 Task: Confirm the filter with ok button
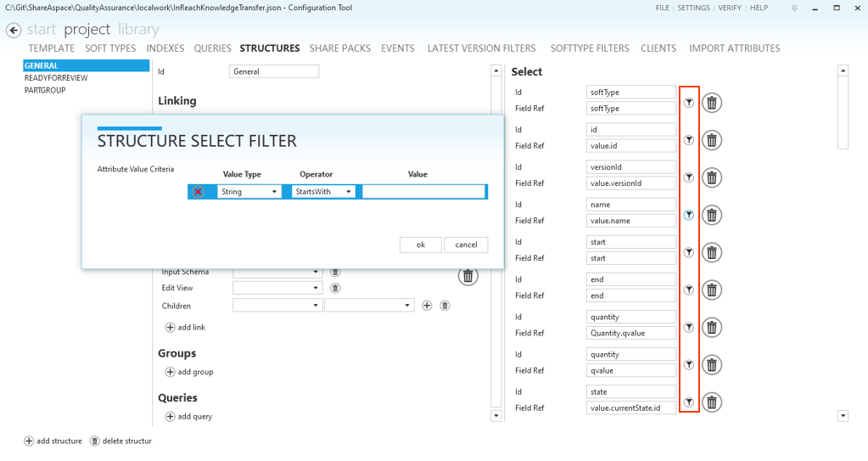pos(421,245)
